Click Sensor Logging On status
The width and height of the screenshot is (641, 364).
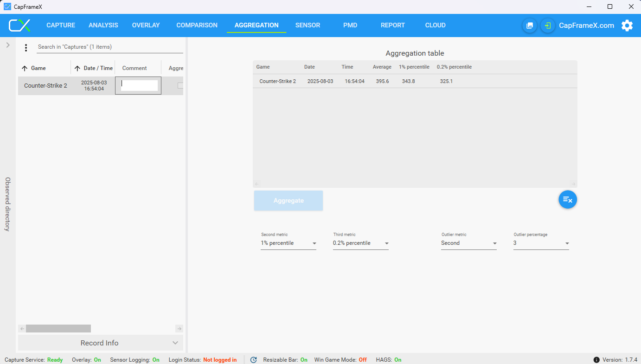tap(135, 360)
